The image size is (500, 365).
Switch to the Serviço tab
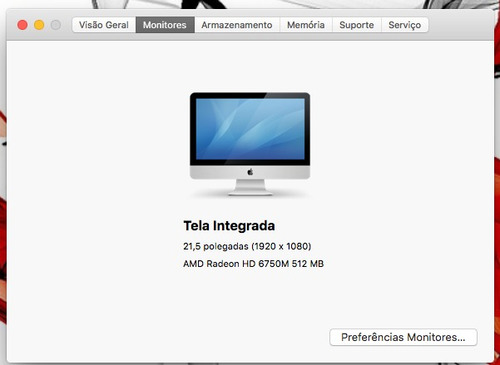coord(405,25)
